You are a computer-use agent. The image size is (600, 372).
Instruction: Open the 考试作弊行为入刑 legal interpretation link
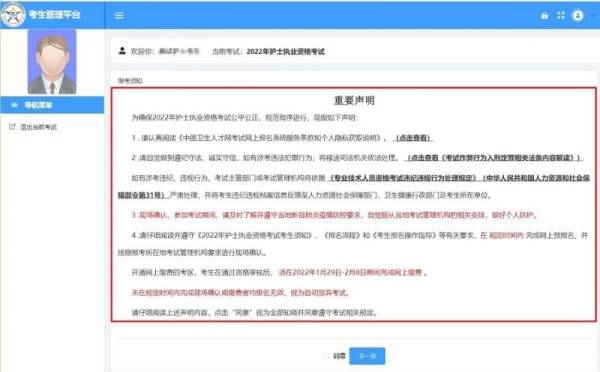[494, 158]
